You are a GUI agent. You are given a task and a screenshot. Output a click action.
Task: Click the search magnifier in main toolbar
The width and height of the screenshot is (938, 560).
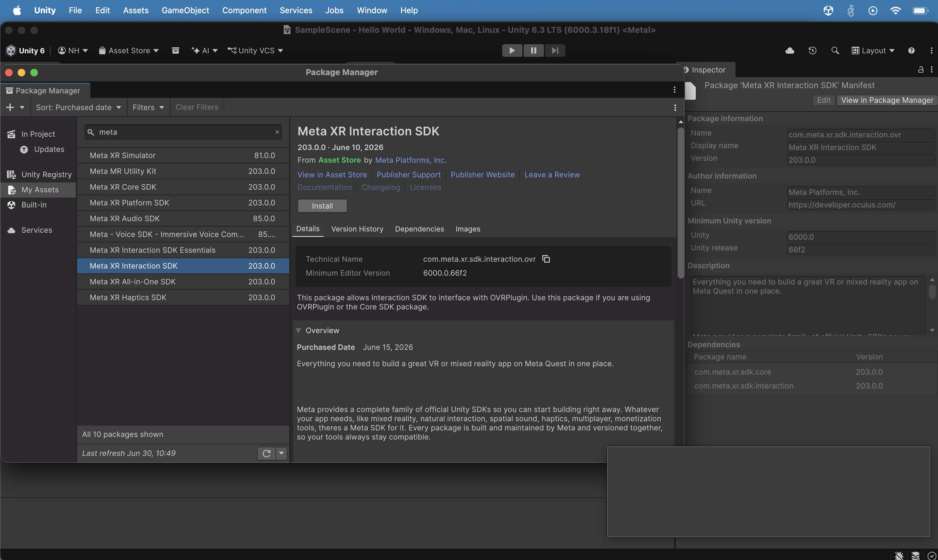pos(835,51)
